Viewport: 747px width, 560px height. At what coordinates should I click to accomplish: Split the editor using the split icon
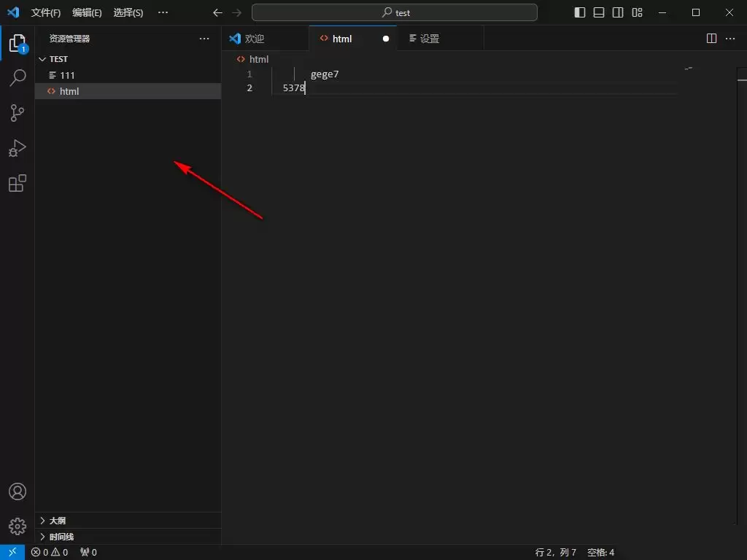click(x=711, y=38)
